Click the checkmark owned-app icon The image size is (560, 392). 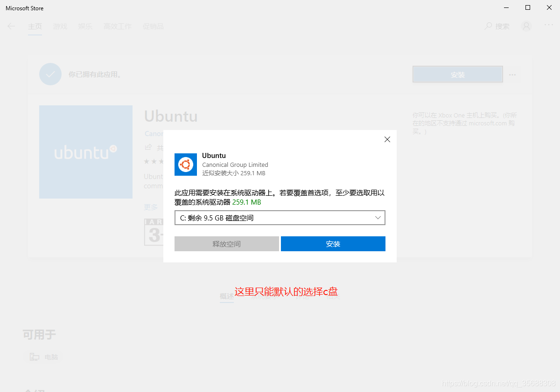click(x=50, y=74)
